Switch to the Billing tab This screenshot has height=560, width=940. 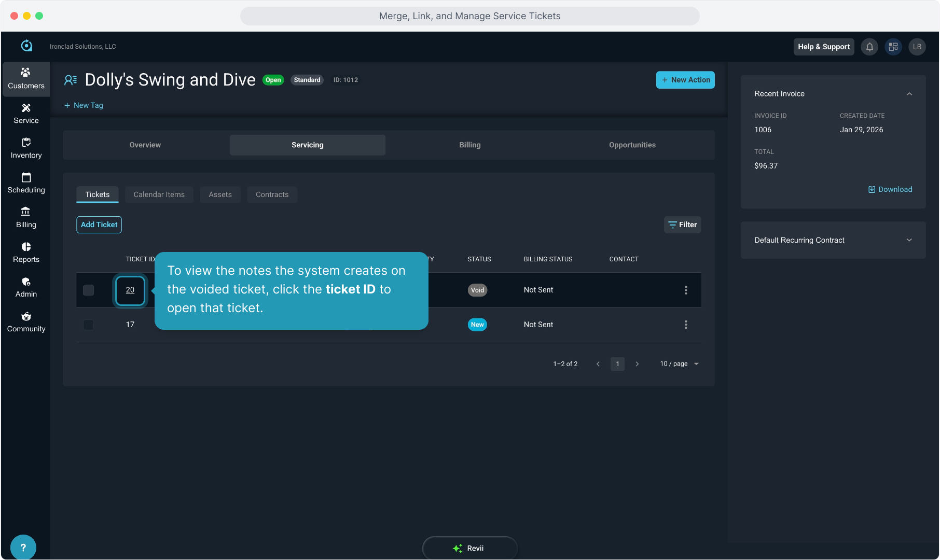pyautogui.click(x=469, y=145)
